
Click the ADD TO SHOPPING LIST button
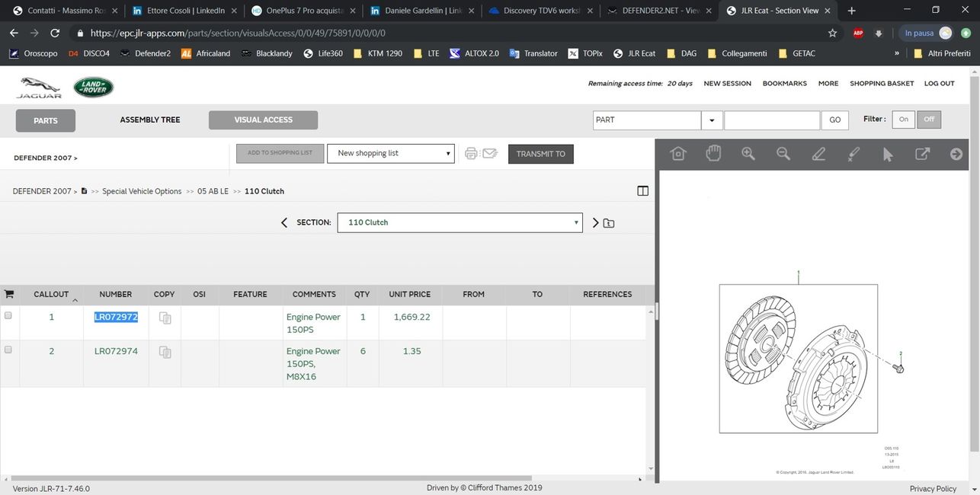(280, 153)
